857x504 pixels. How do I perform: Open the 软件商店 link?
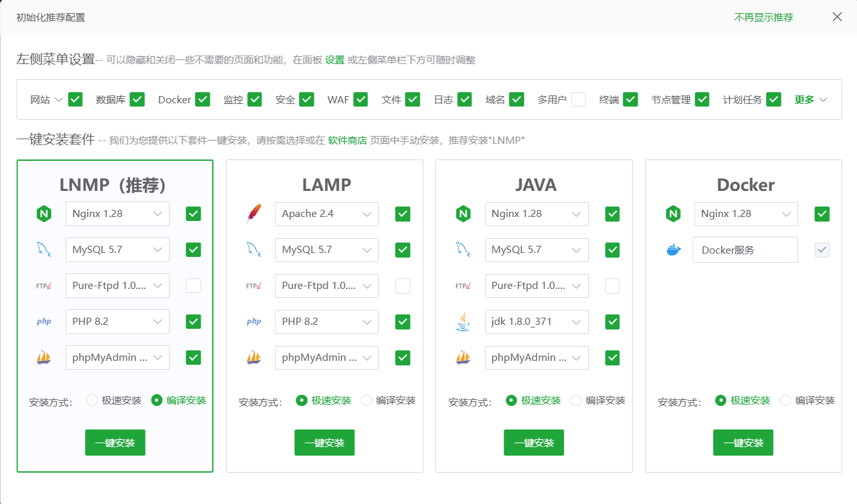347,140
